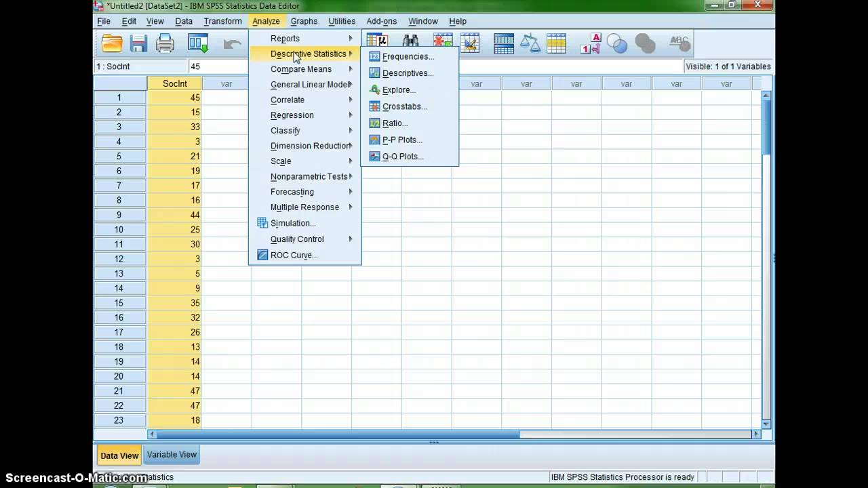Screen dimensions: 868x488
Task: Expand the Reports submenu
Action: 305,39
